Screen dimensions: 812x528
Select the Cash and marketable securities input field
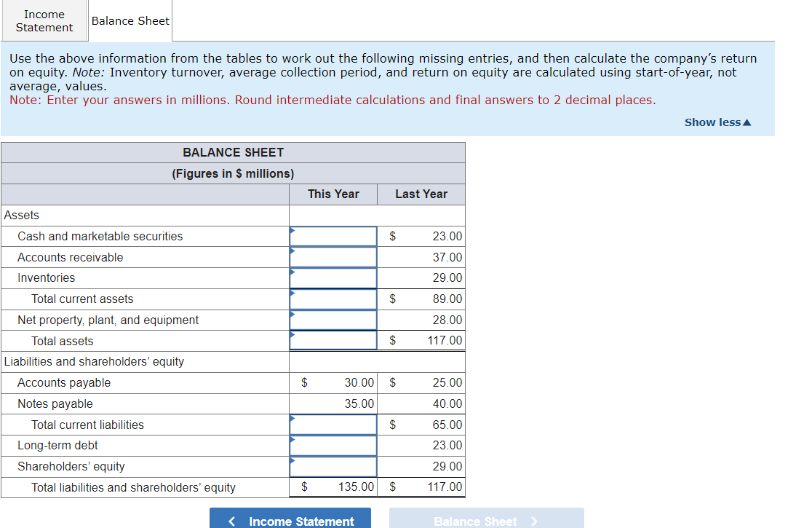[333, 235]
